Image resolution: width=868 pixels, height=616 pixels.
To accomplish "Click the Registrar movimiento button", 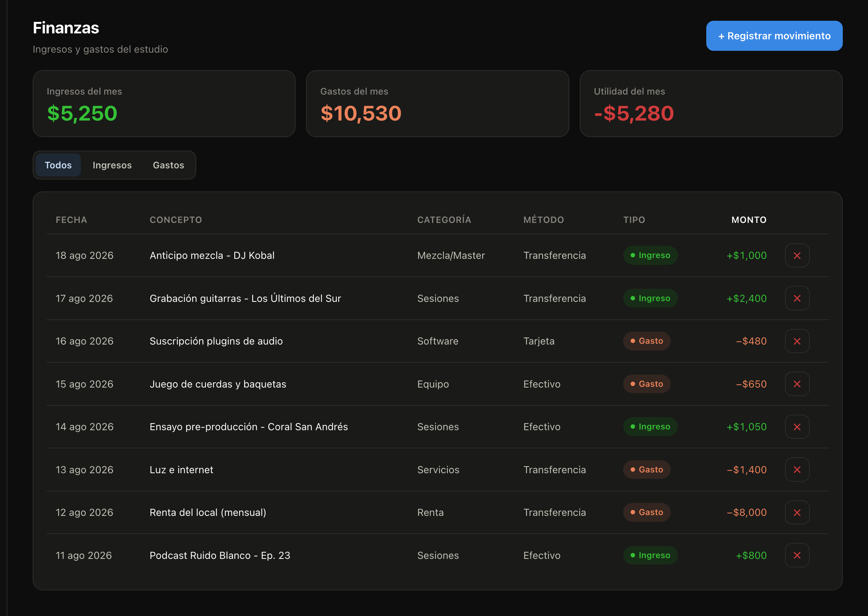I will [774, 36].
